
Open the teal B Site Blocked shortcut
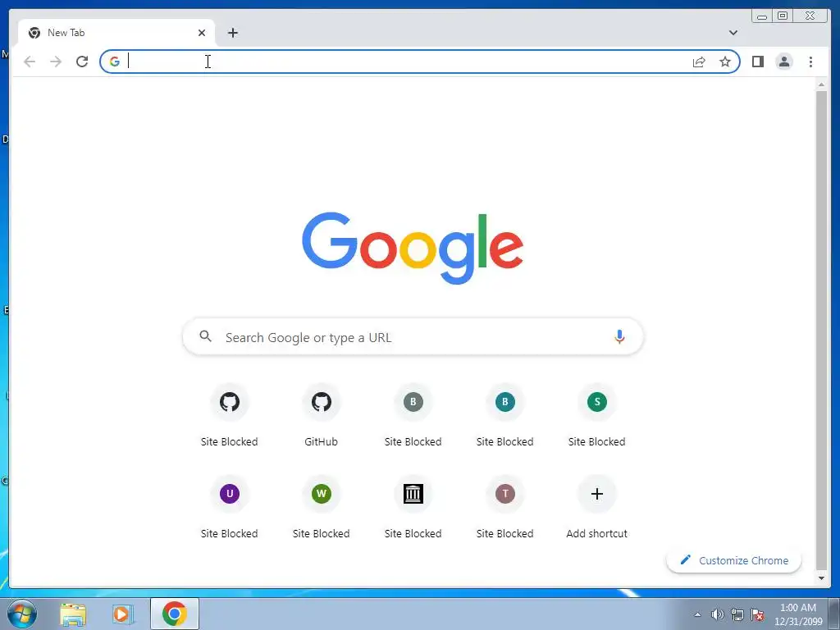(504, 415)
